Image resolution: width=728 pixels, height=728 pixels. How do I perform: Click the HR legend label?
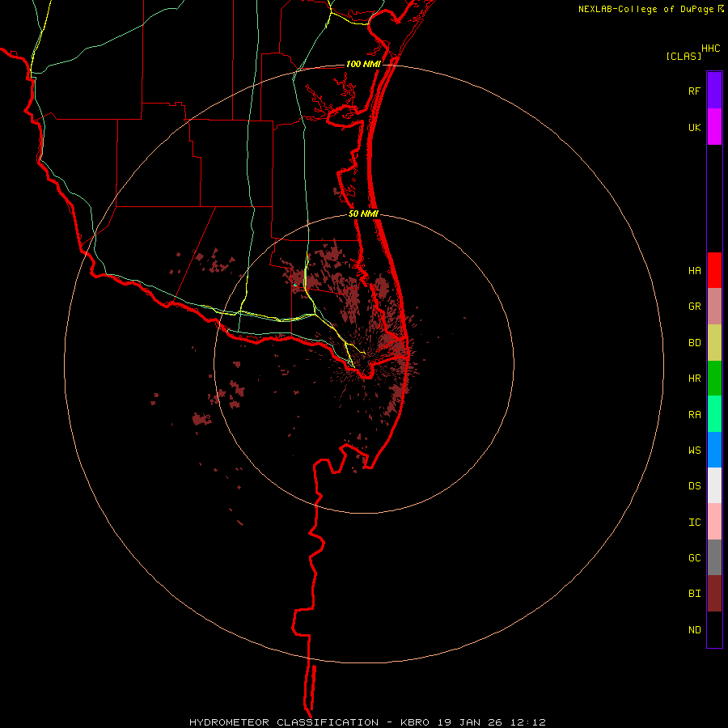[x=695, y=379]
